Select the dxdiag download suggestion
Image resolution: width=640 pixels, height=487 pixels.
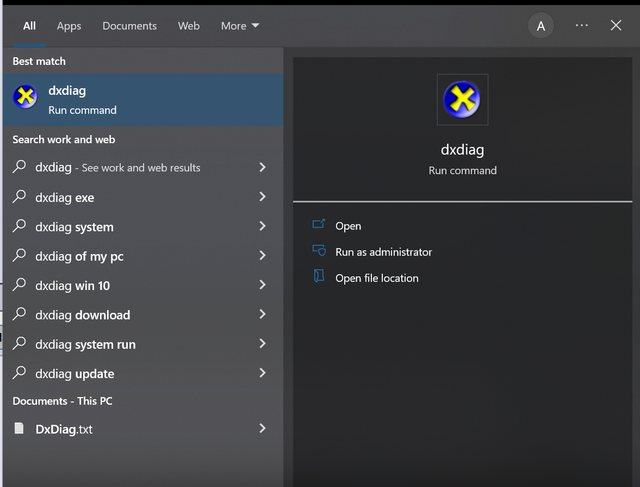point(143,315)
